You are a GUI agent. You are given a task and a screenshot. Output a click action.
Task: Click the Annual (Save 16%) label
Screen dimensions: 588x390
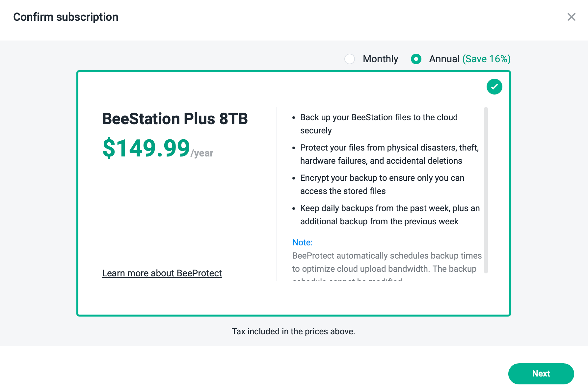coord(470,59)
